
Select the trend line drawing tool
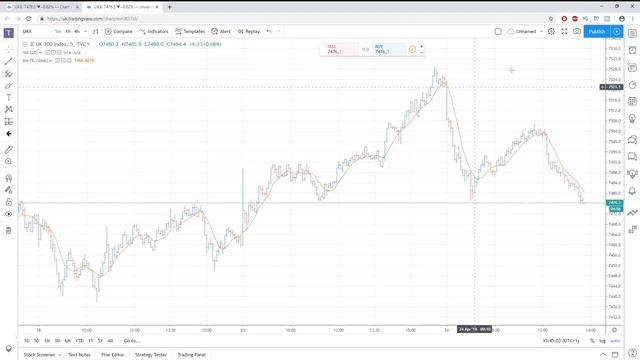tap(9, 61)
